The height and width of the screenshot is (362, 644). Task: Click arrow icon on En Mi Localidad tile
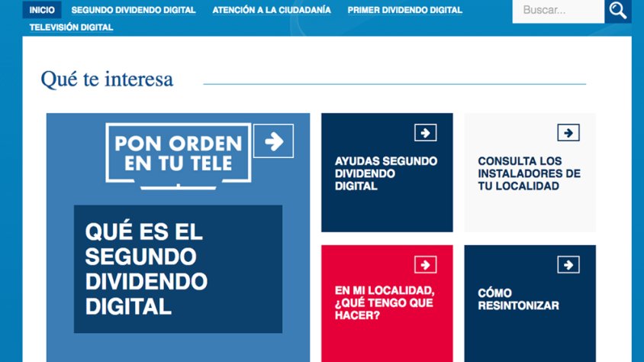pyautogui.click(x=426, y=265)
